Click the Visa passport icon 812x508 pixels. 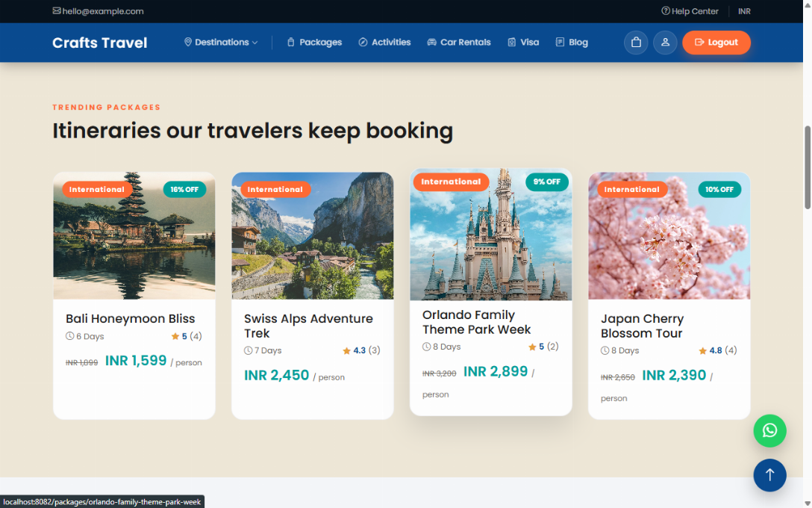point(512,42)
